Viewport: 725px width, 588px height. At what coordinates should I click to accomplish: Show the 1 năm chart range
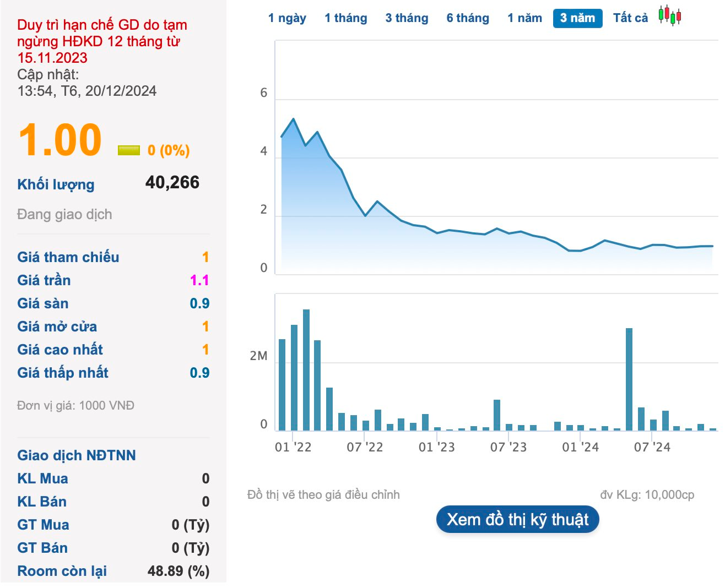pyautogui.click(x=524, y=18)
